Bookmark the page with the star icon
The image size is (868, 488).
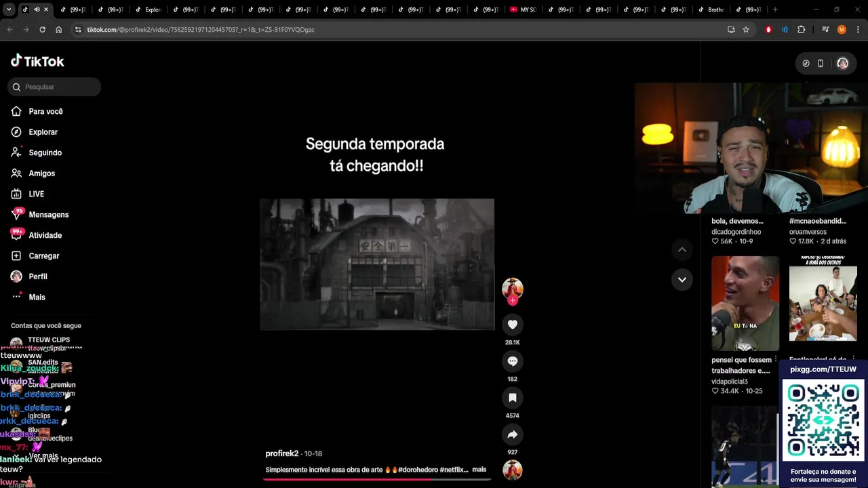pyautogui.click(x=746, y=30)
